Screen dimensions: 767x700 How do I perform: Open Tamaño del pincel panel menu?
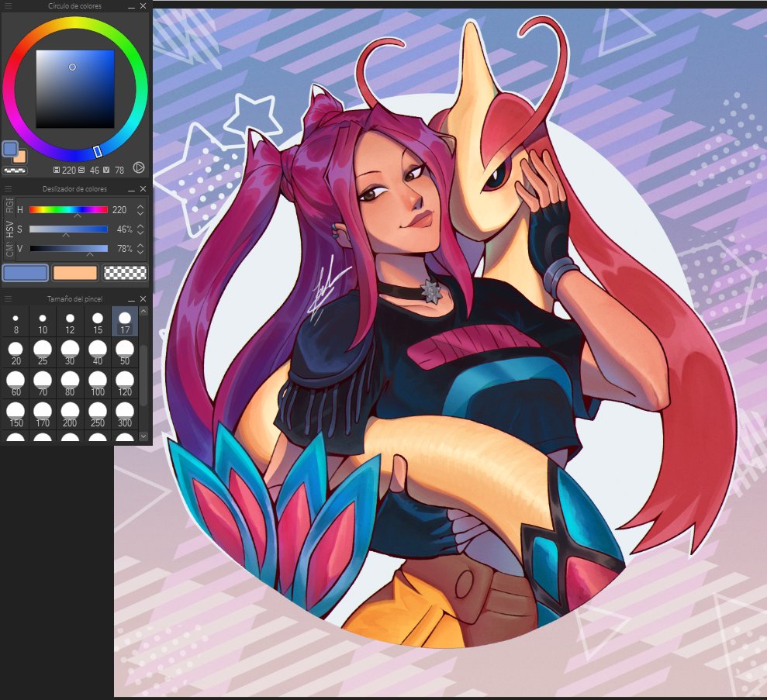pyautogui.click(x=7, y=298)
